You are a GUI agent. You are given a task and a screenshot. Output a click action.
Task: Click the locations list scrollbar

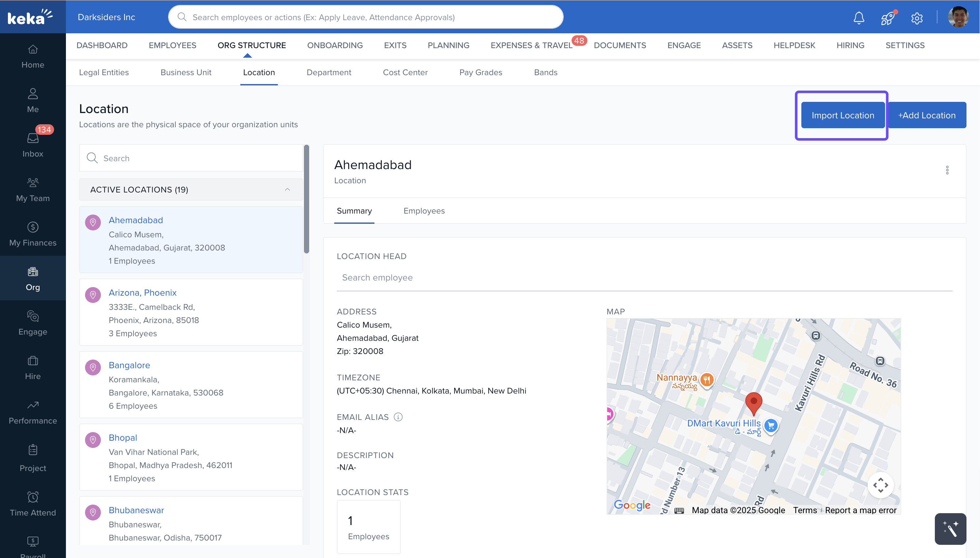(x=306, y=199)
